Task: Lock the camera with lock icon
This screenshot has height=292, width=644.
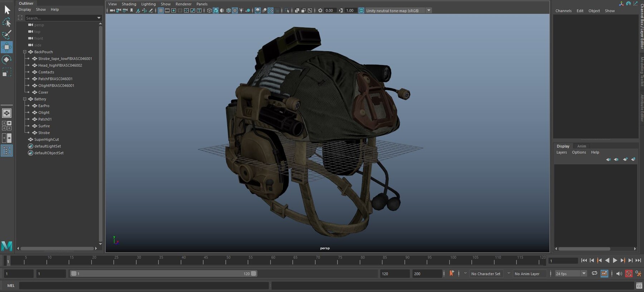Action: tap(118, 10)
